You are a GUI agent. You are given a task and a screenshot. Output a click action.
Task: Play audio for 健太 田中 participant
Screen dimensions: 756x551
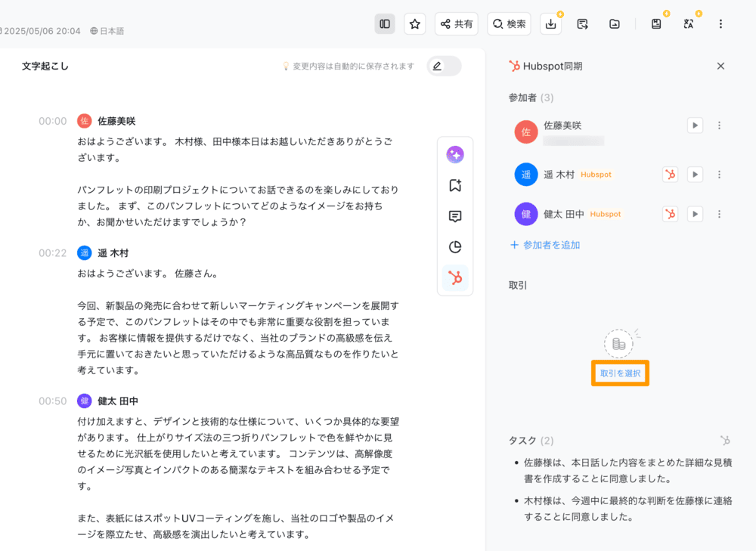(695, 214)
